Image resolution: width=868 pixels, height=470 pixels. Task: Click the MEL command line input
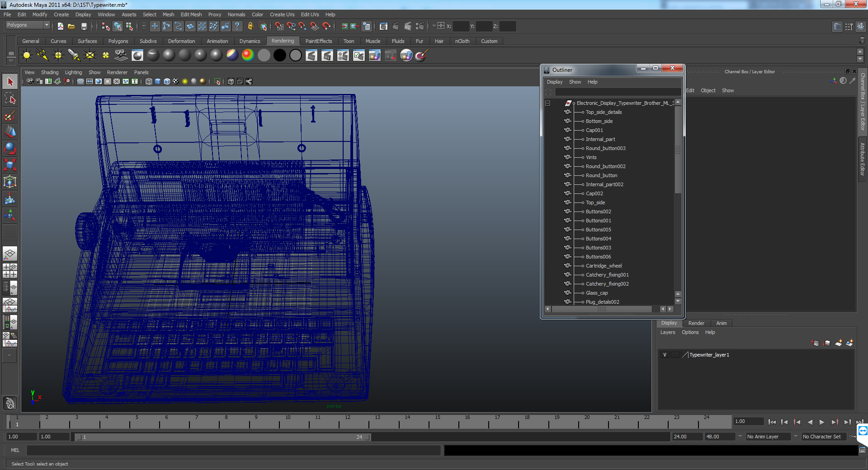point(234,450)
